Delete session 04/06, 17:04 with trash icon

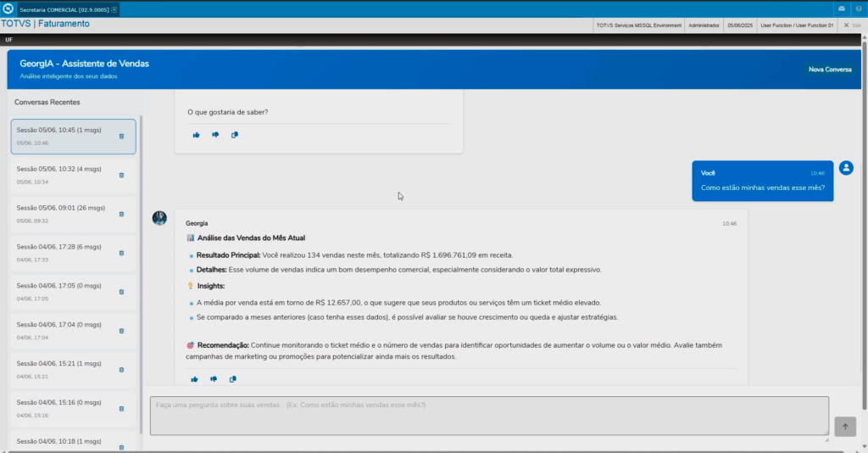click(122, 331)
